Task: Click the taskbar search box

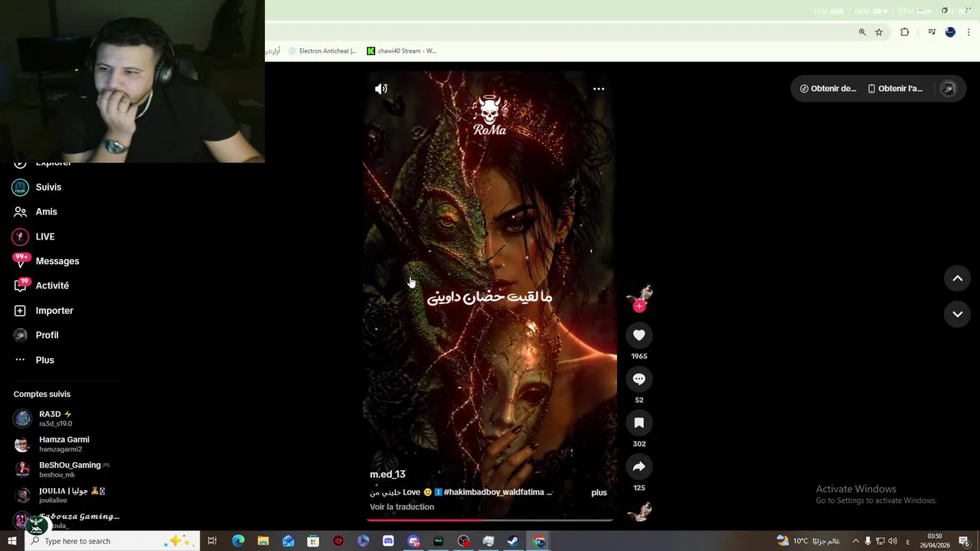Action: point(113,541)
